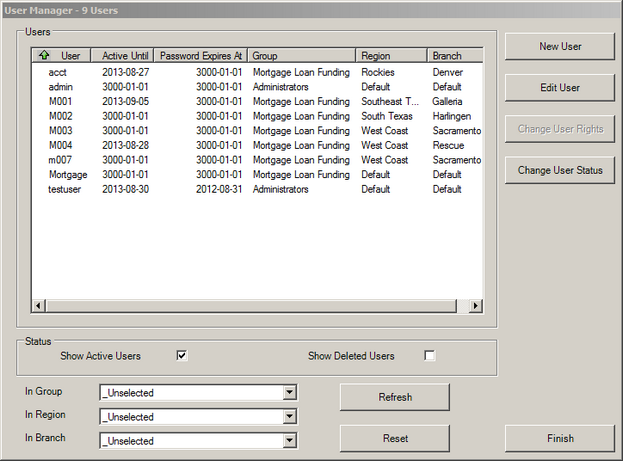This screenshot has width=623, height=461.
Task: Enable the Show Deleted Users checkbox
Action: (430, 355)
